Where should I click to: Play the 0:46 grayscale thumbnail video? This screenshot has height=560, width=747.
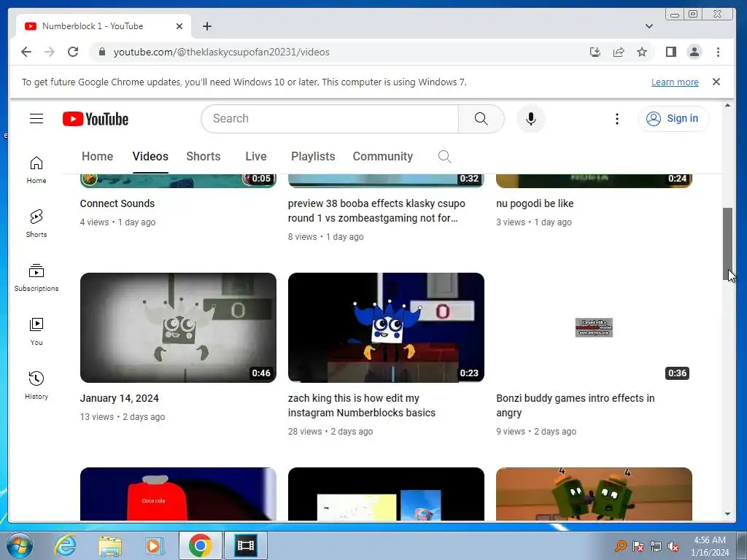[x=178, y=327]
